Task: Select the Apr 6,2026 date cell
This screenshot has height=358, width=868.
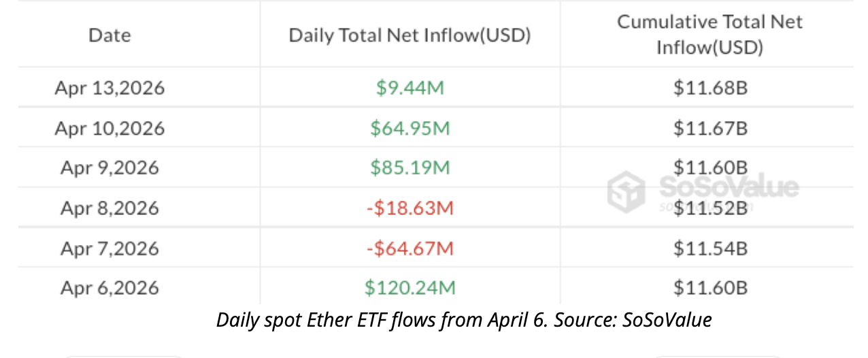Action: point(110,287)
